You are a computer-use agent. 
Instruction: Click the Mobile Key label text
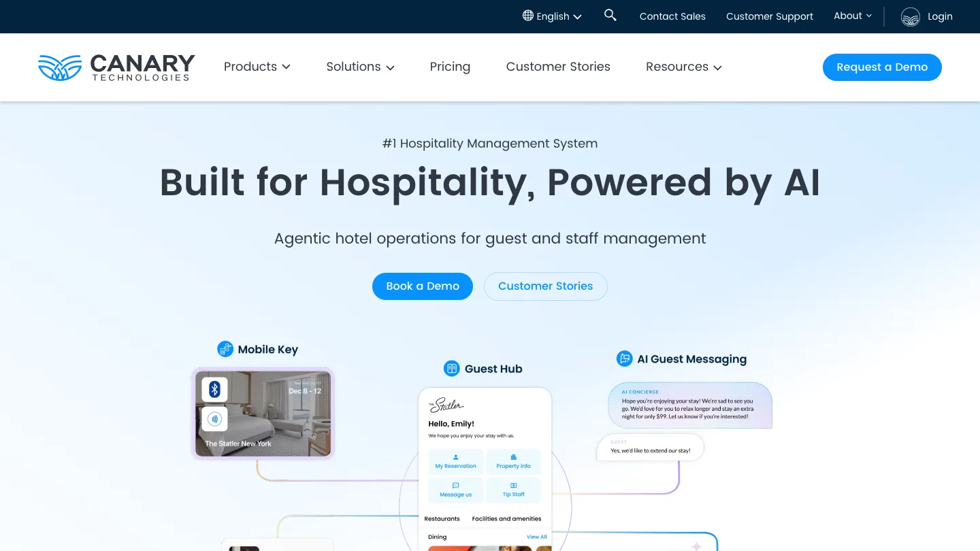268,350
